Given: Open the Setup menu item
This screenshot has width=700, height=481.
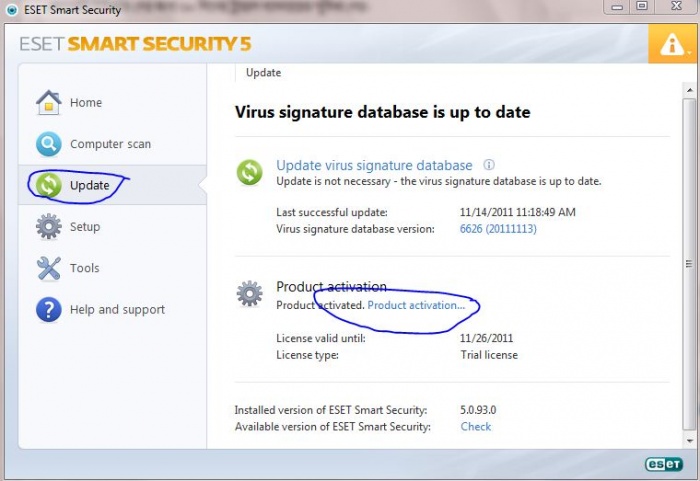Looking at the screenshot, I should (85, 227).
